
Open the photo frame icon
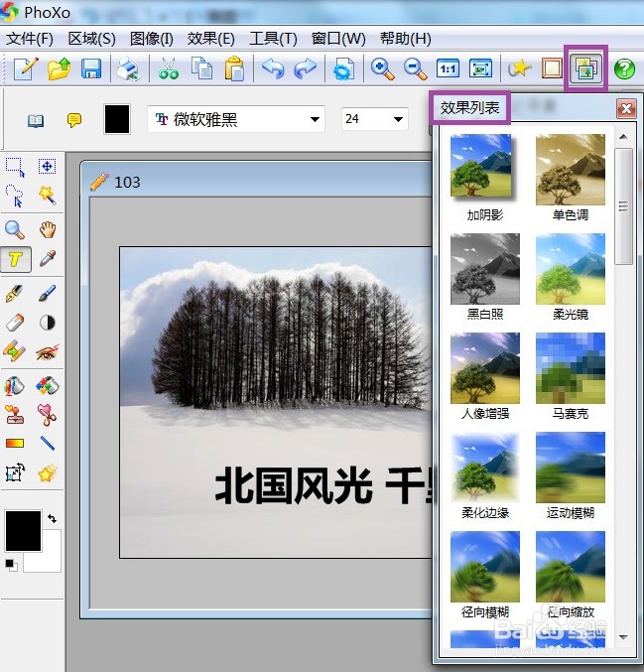552,68
